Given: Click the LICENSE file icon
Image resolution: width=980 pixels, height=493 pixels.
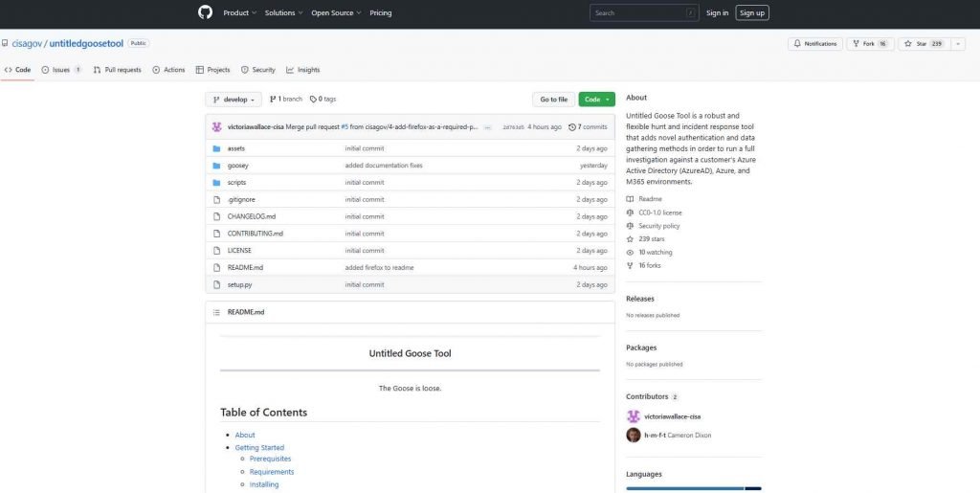Looking at the screenshot, I should pyautogui.click(x=217, y=250).
